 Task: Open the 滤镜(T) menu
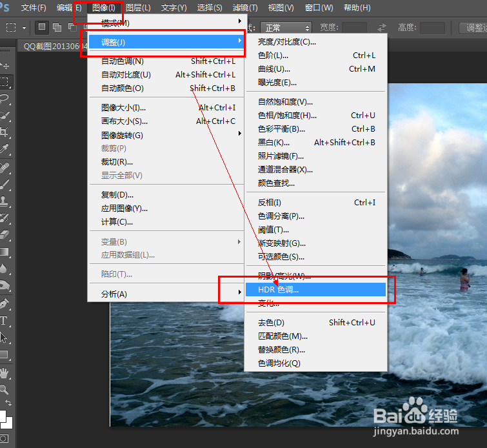tap(245, 8)
